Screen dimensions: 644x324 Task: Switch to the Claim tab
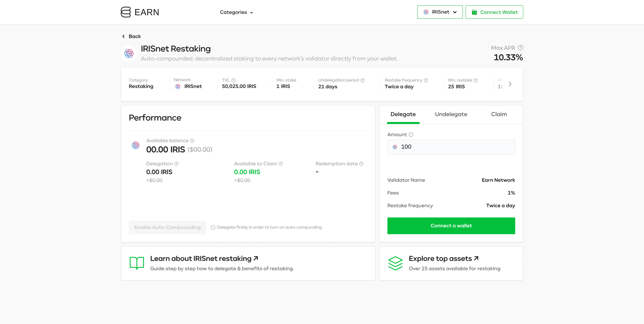pos(499,114)
